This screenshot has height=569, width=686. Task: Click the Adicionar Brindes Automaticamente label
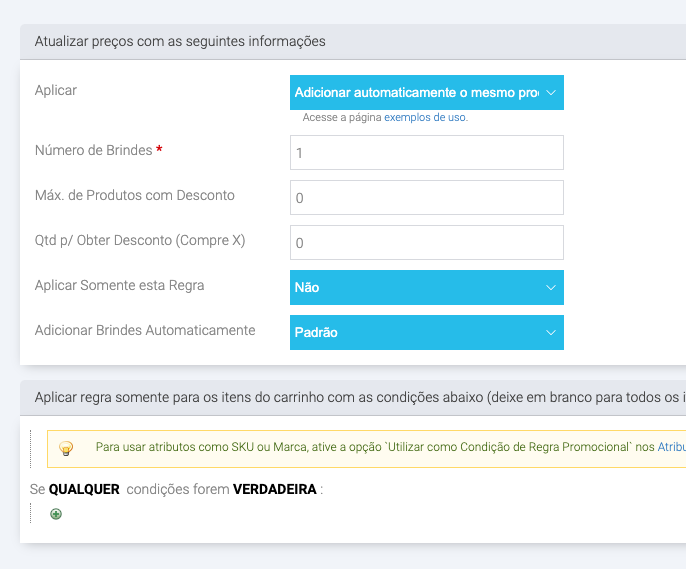click(x=145, y=330)
